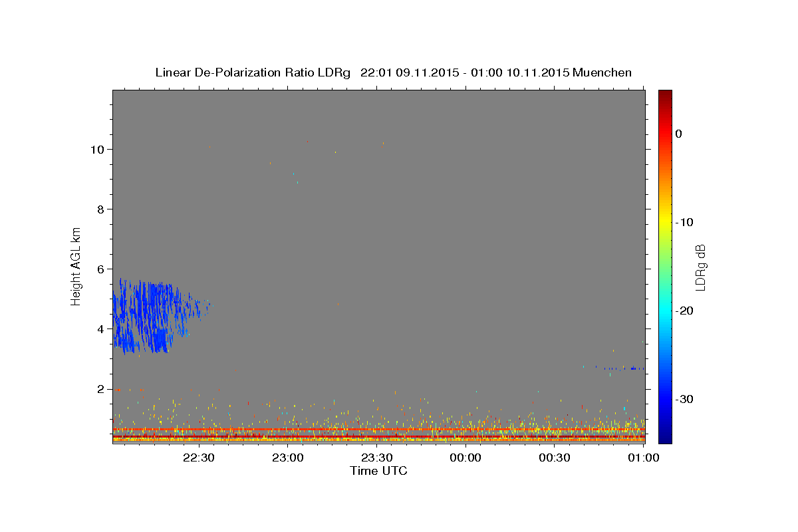Click the plot title text 'Linear De-Polarization Ratio LDRg'
Screen dimensions: 798x532
pyautogui.click(x=252, y=72)
